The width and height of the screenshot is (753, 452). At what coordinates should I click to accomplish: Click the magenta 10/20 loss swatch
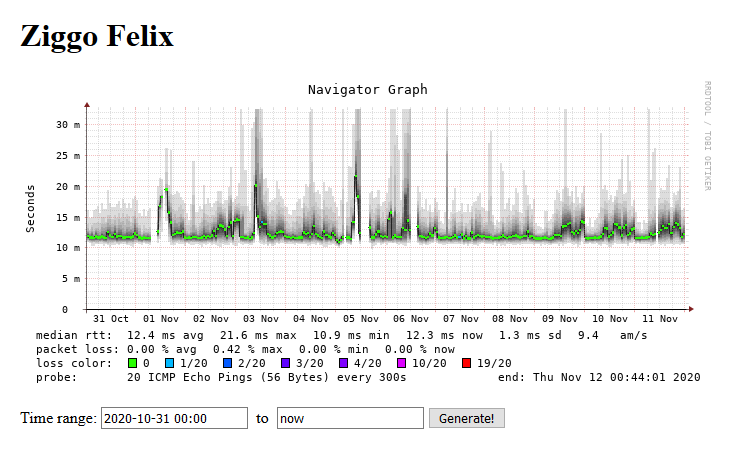[401, 363]
